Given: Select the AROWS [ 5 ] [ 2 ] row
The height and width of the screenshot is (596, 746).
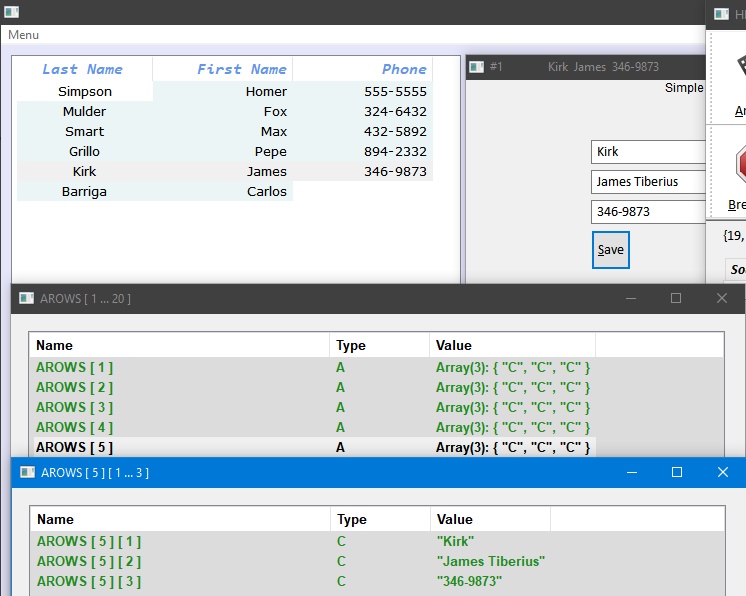Looking at the screenshot, I should (x=291, y=561).
